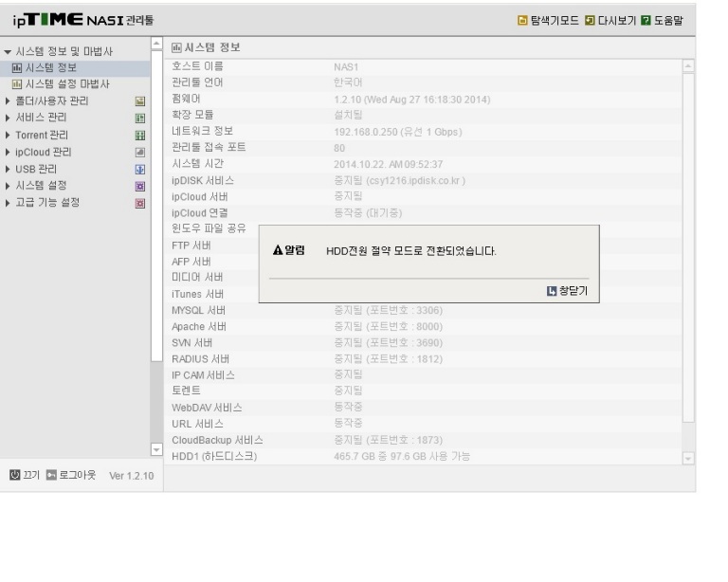Viewport: 728px width, 582px height.
Task: Close the alert with 창닫기
Action: [x=573, y=291]
